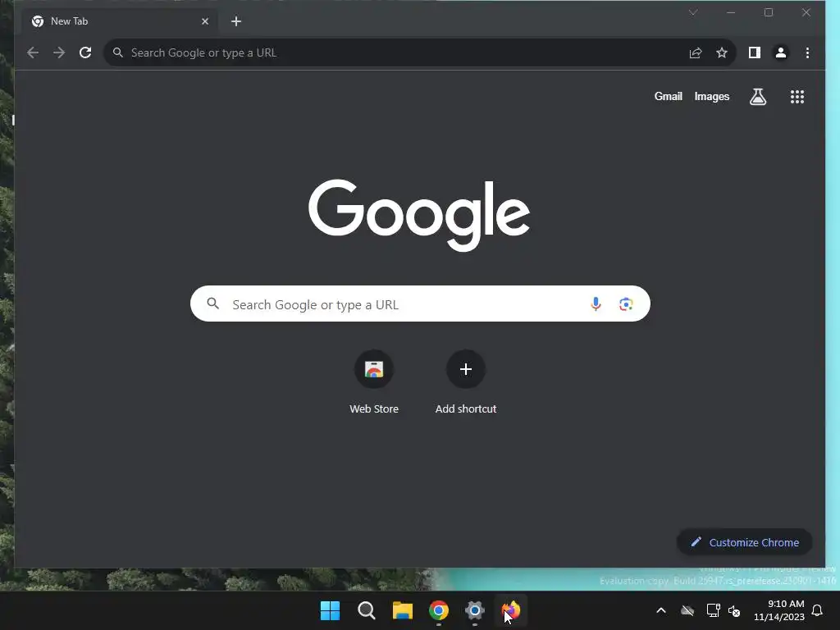Open the gear icon app in taskbar
Viewport: 840px width, 630px height.
click(x=475, y=610)
